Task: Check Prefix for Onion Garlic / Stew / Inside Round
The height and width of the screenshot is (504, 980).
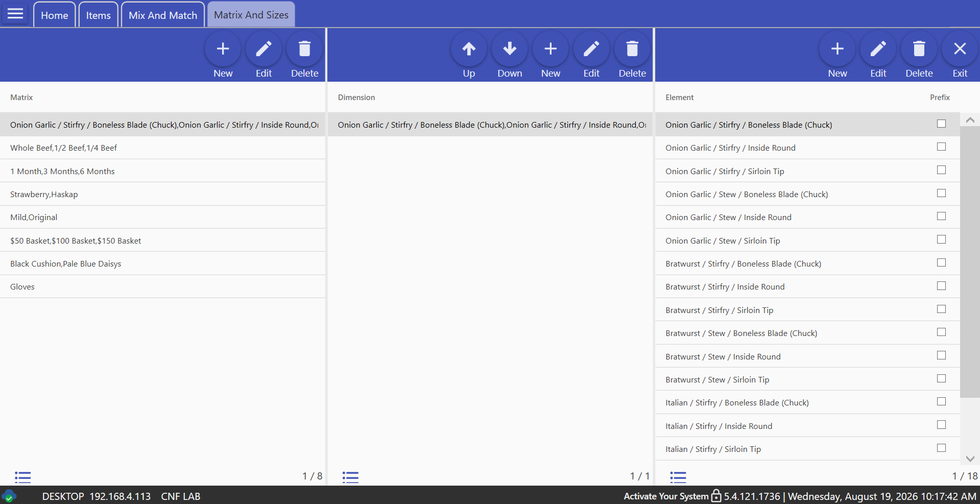Action: 941,216
